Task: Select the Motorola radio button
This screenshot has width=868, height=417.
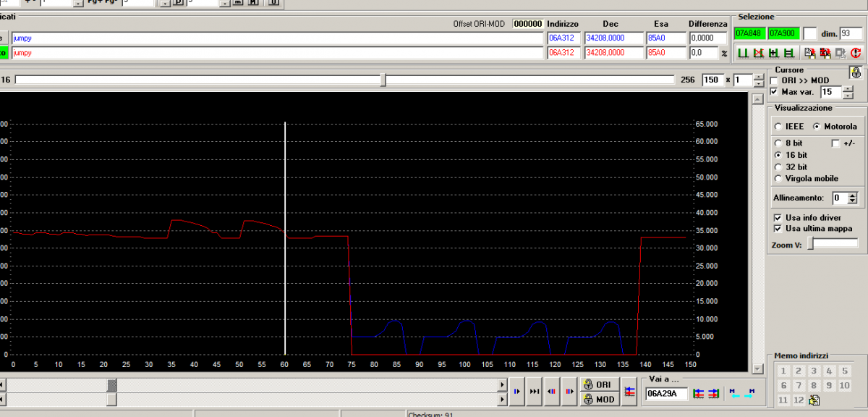Action: pyautogui.click(x=817, y=126)
